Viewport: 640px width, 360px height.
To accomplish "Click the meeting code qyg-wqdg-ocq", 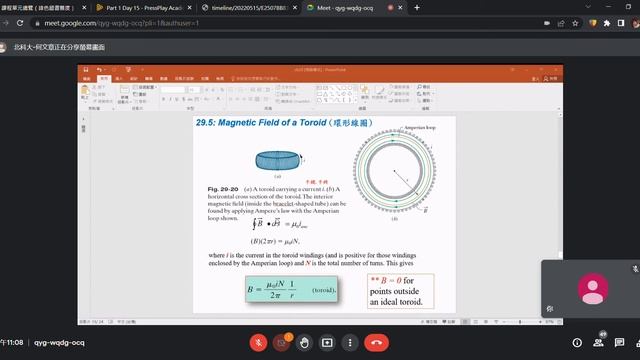I will click(x=59, y=343).
